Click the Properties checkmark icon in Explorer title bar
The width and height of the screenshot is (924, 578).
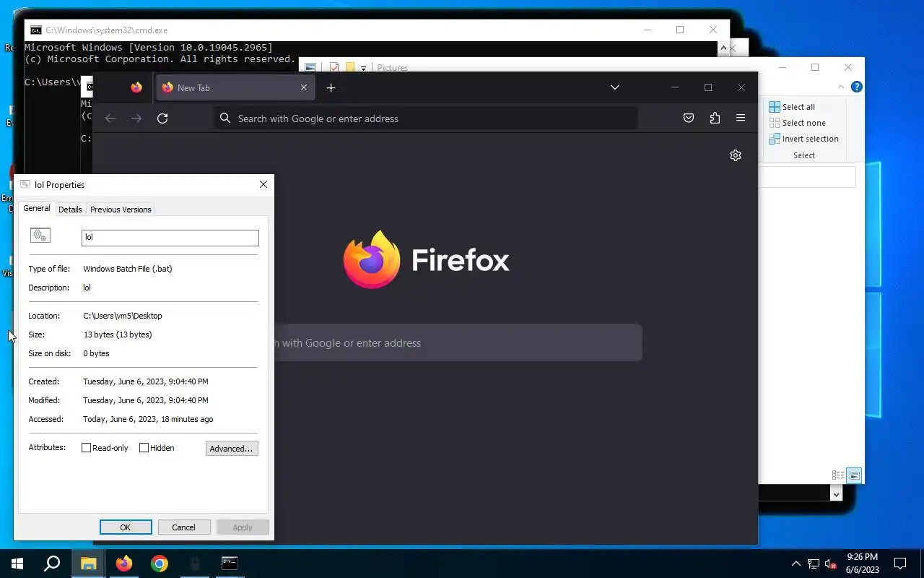tap(334, 68)
